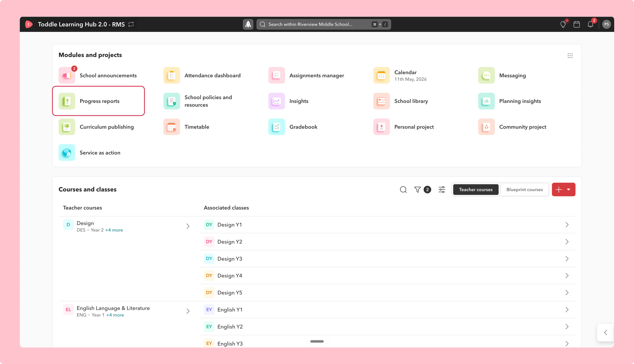Image resolution: width=634 pixels, height=364 pixels.
Task: Open the display settings sliders icon
Action: (442, 190)
